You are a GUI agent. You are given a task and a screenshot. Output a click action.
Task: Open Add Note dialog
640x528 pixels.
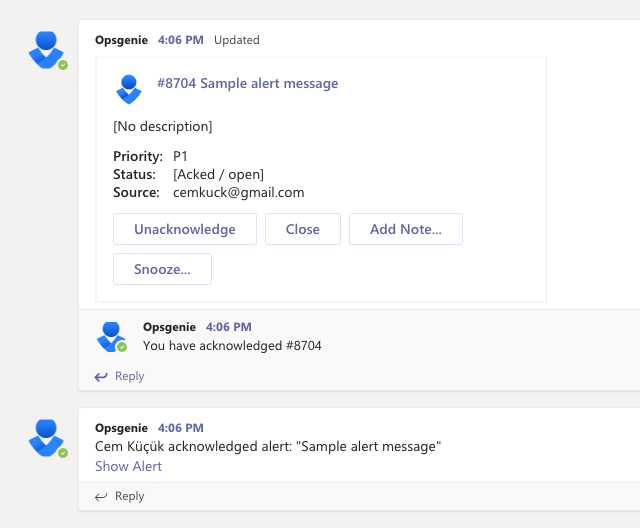[406, 229]
